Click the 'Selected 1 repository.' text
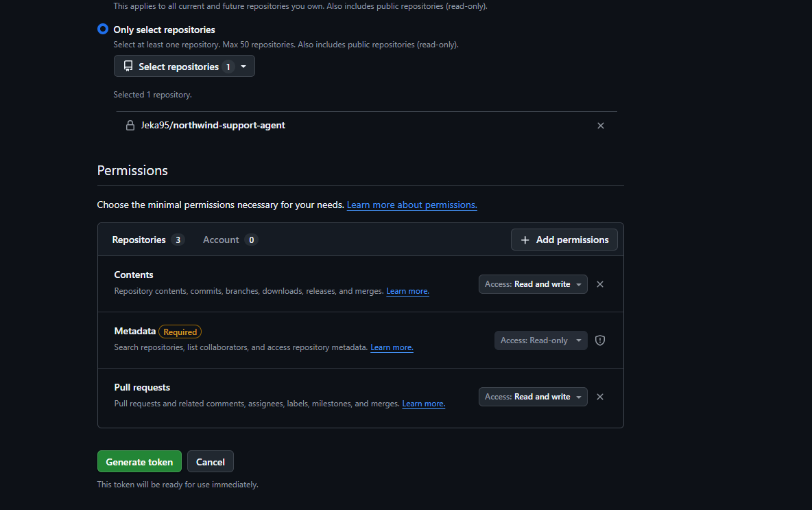The image size is (812, 510). click(152, 95)
